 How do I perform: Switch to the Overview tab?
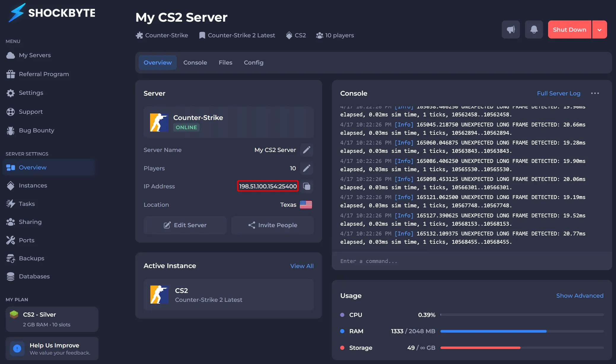pos(157,62)
